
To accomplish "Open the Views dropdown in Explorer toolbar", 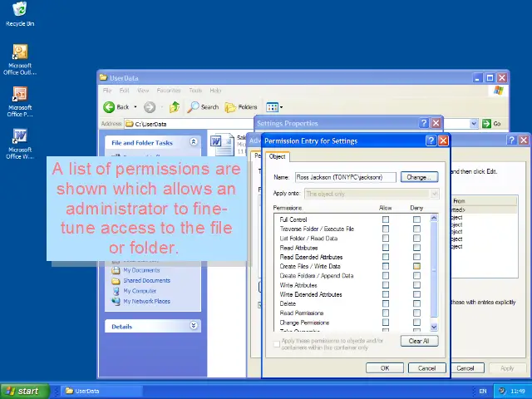I will pyautogui.click(x=274, y=107).
